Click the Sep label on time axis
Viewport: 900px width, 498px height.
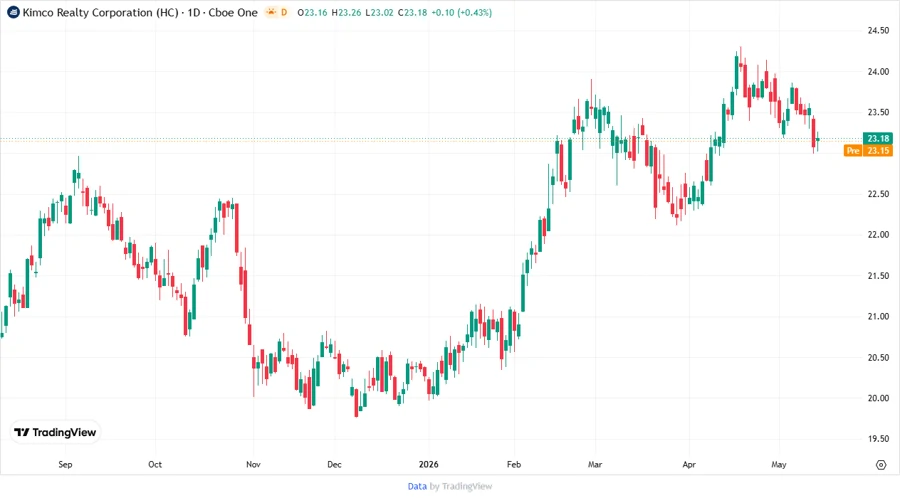(x=65, y=464)
